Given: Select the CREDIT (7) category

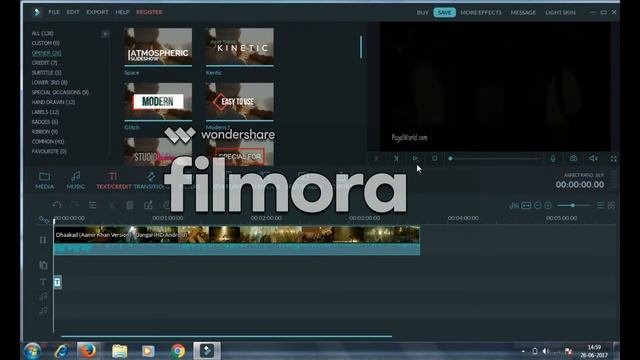Looking at the screenshot, I should (x=44, y=63).
